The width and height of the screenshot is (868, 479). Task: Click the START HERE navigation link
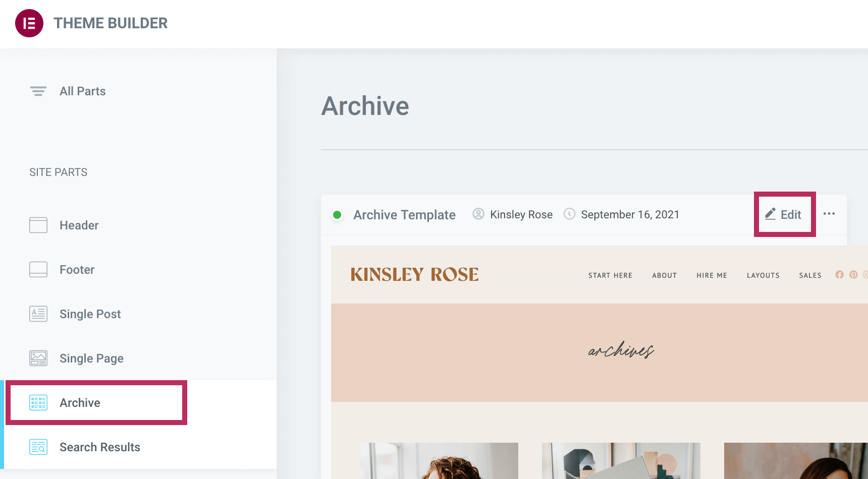coord(610,275)
